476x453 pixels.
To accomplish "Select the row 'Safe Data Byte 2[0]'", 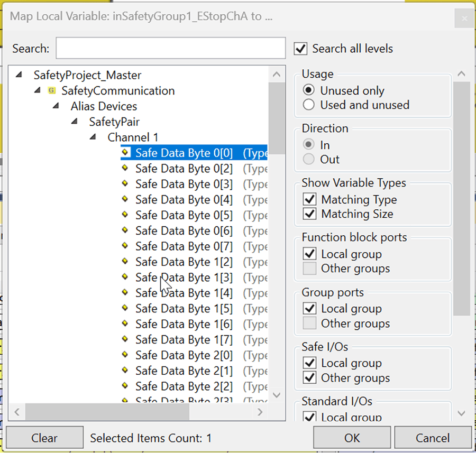I will pos(194,355).
